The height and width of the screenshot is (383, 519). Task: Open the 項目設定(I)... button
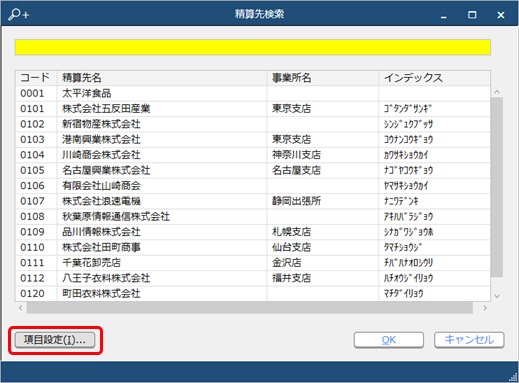click(55, 340)
